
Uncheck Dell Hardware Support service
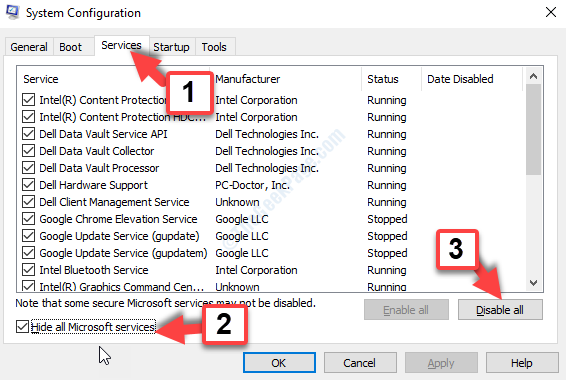(29, 184)
